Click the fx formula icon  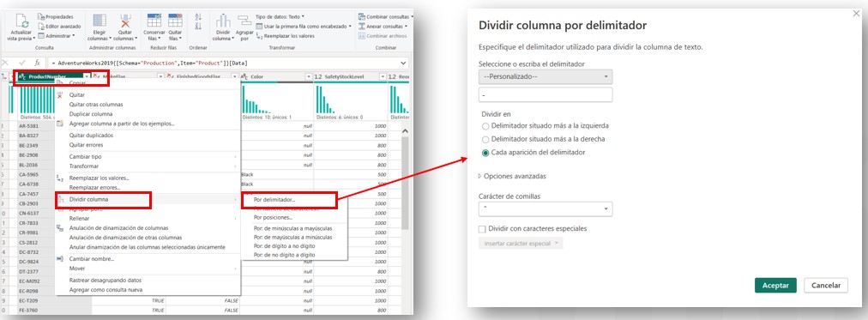(37, 63)
